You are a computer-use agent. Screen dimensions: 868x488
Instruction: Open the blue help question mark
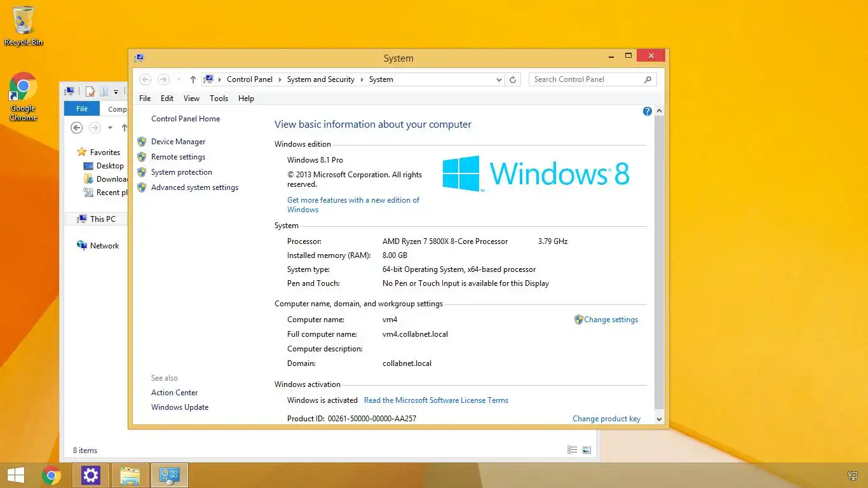[648, 111]
